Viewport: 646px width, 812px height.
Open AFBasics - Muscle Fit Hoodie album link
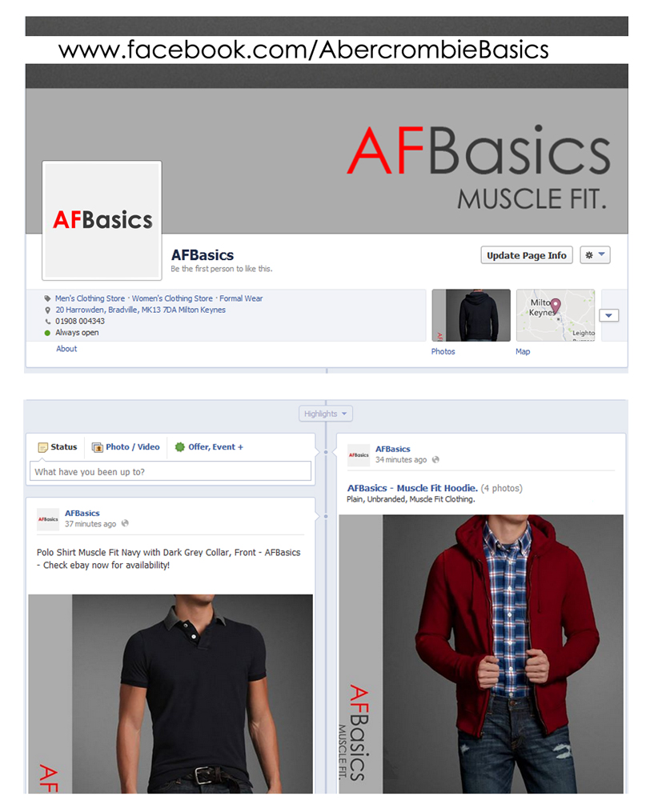click(x=412, y=488)
